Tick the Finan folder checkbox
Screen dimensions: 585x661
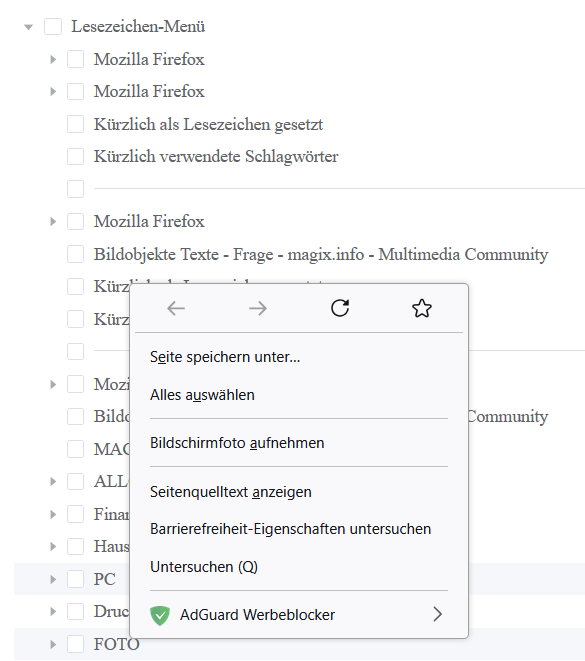[x=75, y=514]
